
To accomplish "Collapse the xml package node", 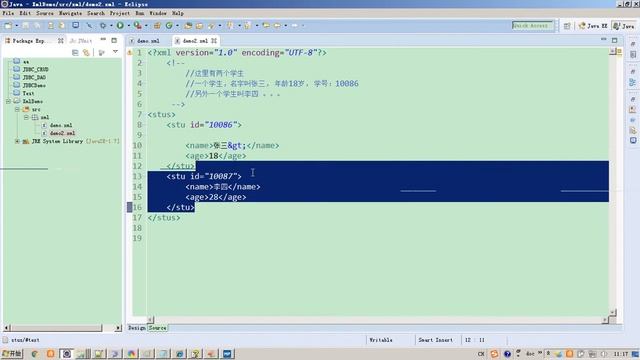I will [x=26, y=118].
